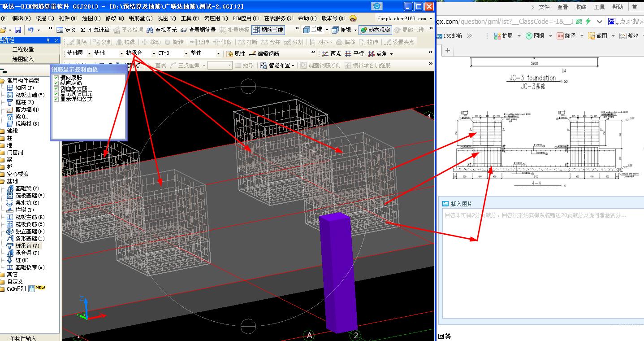Toggle the 钢筋三维 rebar 3D view

pos(268,30)
